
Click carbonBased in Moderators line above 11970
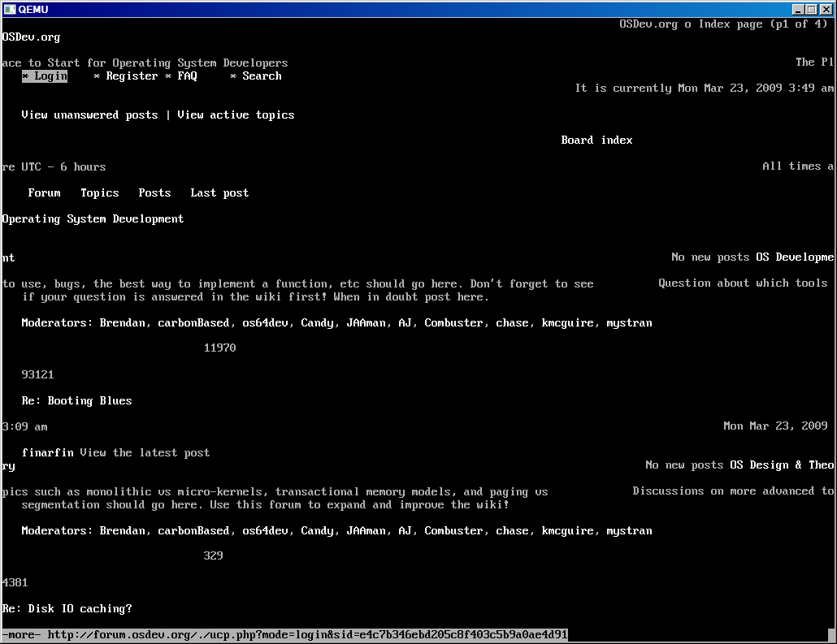[193, 322]
